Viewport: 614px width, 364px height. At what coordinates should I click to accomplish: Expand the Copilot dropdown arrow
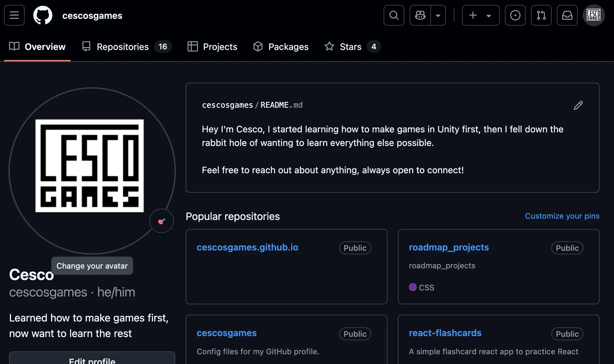(438, 15)
